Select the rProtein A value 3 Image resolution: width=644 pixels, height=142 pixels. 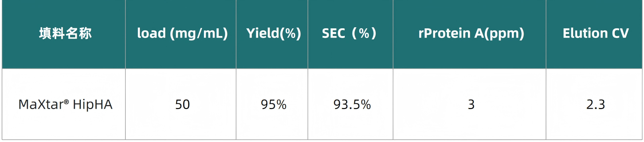[471, 105]
